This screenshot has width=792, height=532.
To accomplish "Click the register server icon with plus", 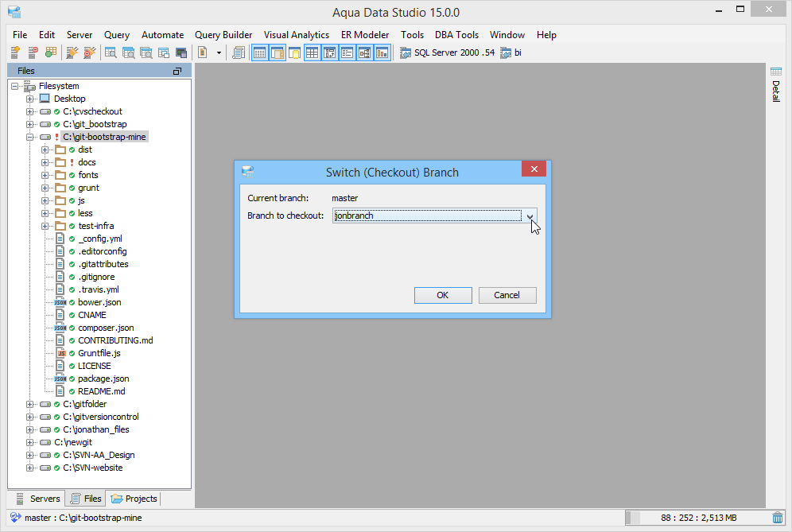I will click(15, 52).
